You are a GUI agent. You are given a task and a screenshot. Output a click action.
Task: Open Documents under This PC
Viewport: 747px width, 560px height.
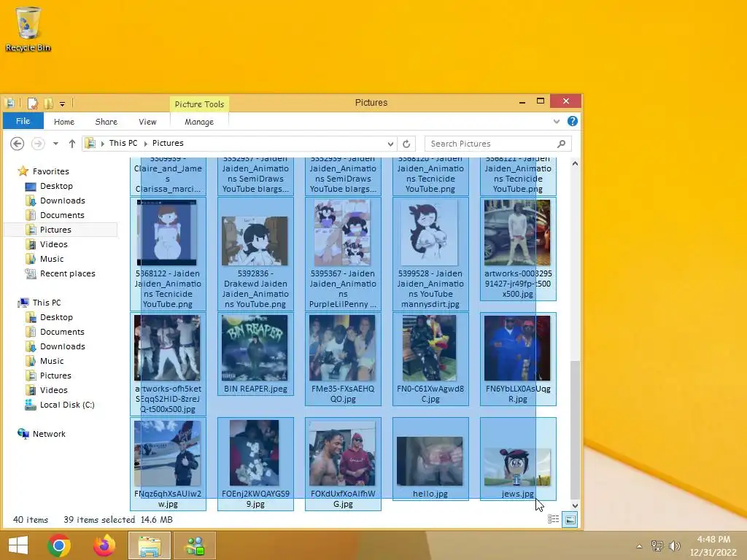62,332
